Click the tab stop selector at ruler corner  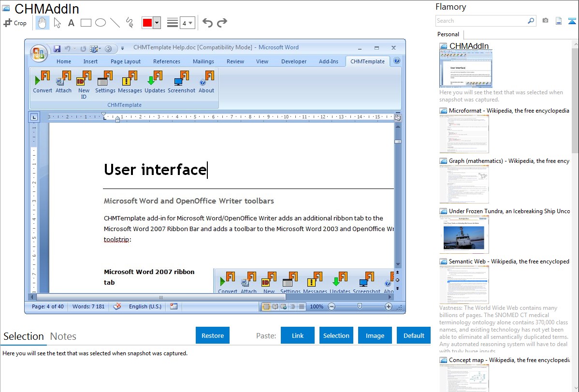coord(34,117)
